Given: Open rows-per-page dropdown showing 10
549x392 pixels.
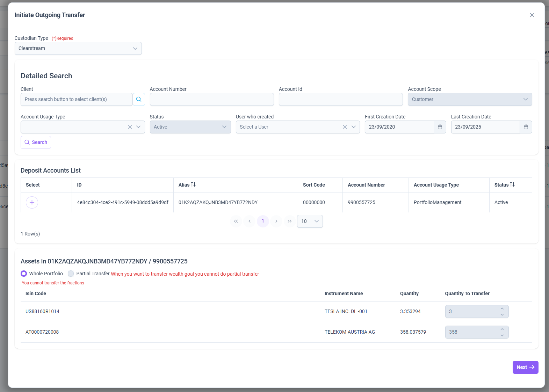Looking at the screenshot, I should click(x=310, y=221).
